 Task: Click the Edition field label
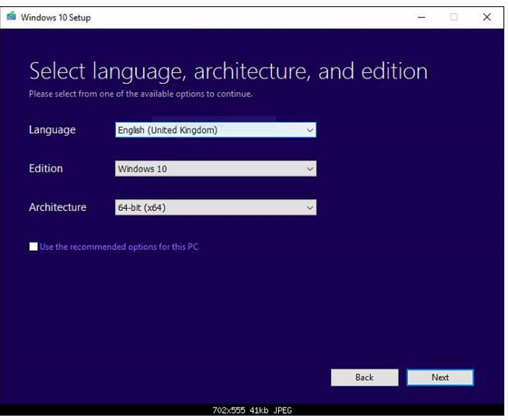(x=46, y=169)
